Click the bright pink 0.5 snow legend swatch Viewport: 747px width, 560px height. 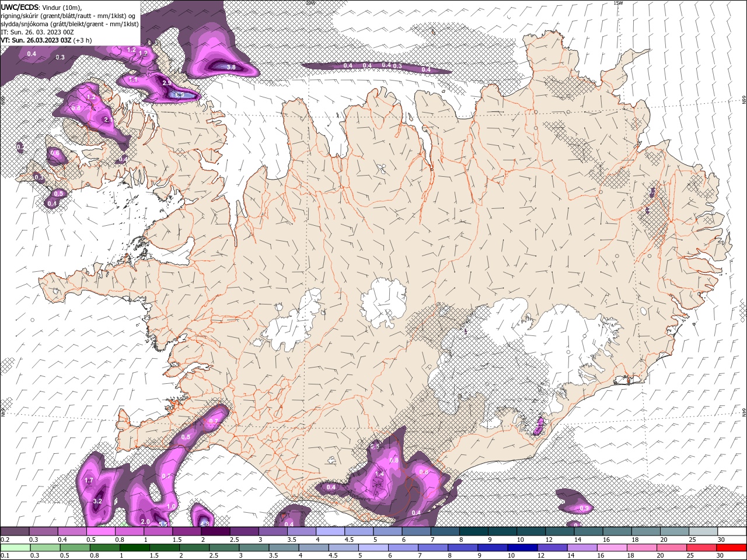point(100,531)
